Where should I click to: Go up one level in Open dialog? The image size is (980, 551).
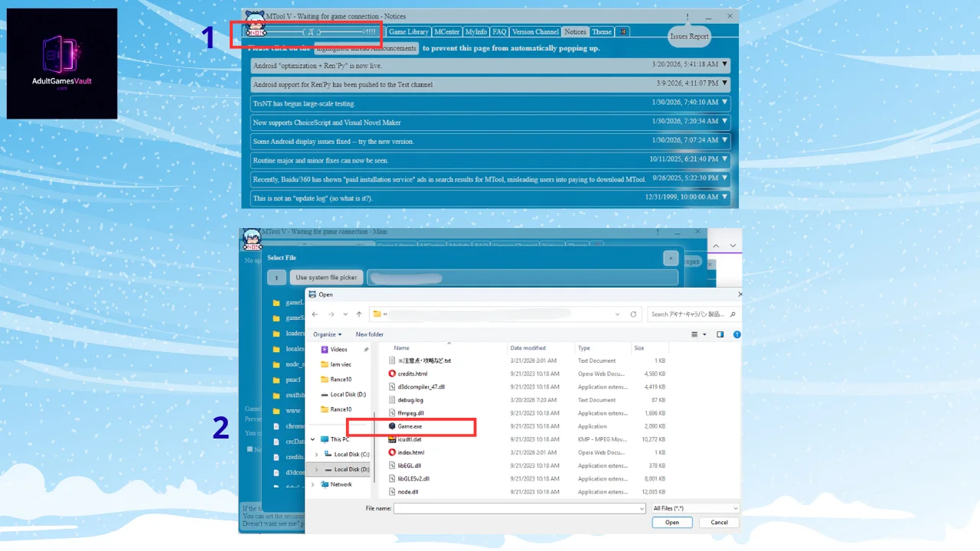359,314
